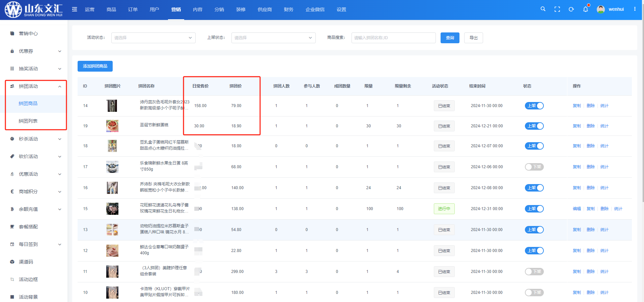Click the Shandong Wenhui logo

33,9
